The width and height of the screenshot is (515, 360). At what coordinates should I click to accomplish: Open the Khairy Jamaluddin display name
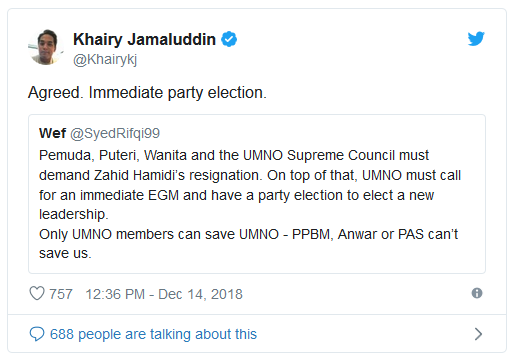coord(144,39)
